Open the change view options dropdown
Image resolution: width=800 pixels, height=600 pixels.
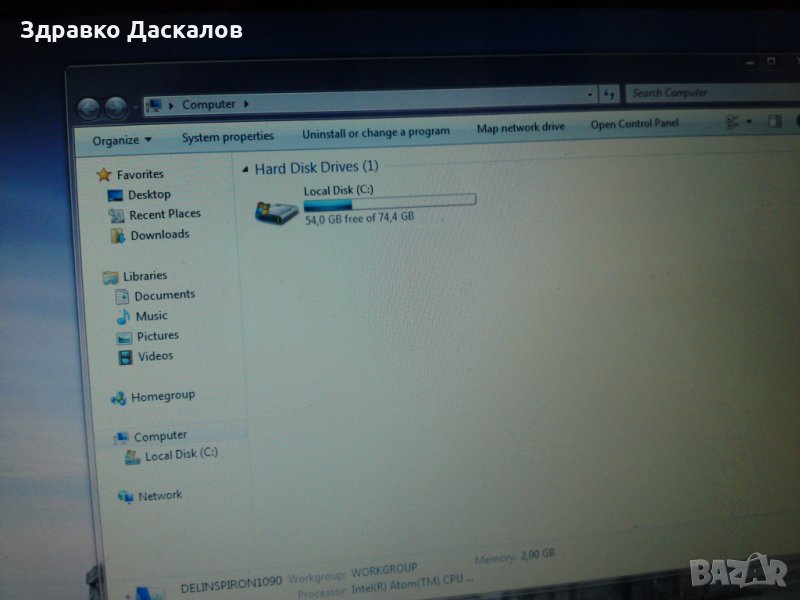click(x=748, y=122)
